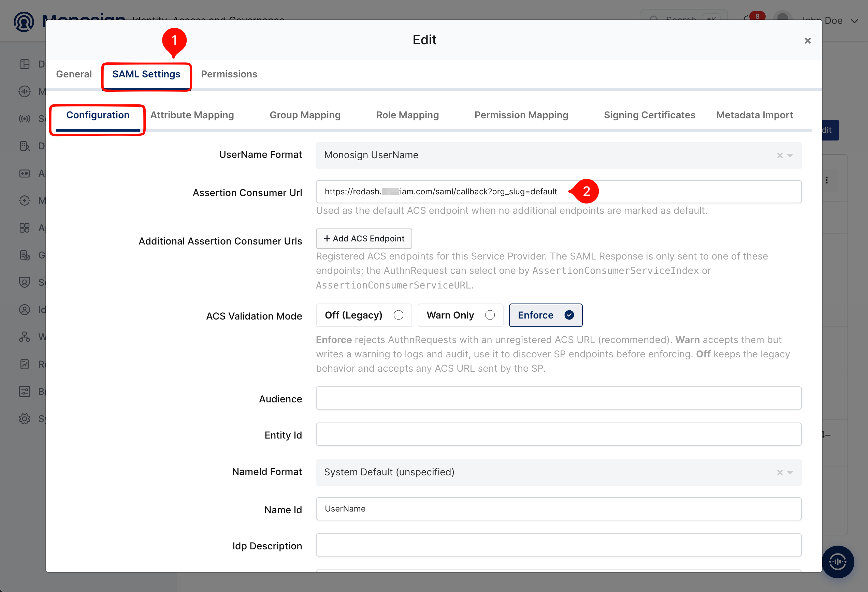Select Enforce validation mode
The width and height of the screenshot is (868, 592).
tap(545, 315)
